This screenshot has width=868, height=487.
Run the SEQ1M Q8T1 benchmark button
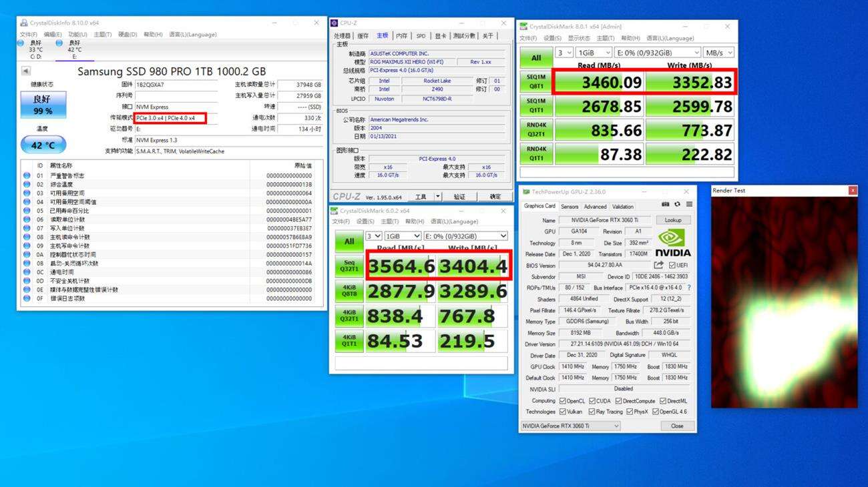click(536, 82)
